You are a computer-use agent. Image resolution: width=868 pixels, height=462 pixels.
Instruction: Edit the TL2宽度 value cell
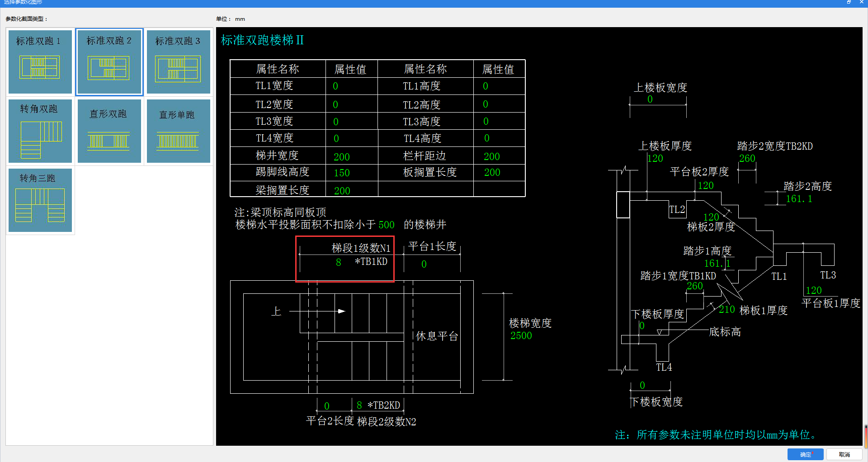(x=335, y=104)
